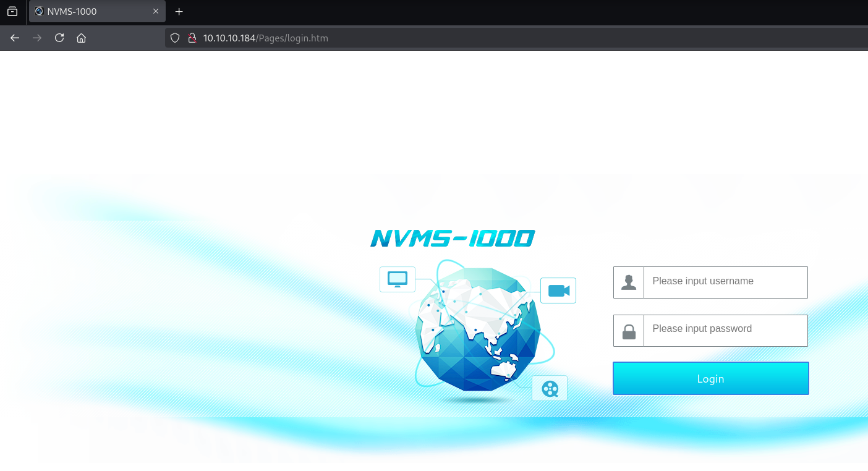Focus the password input field

click(725, 330)
